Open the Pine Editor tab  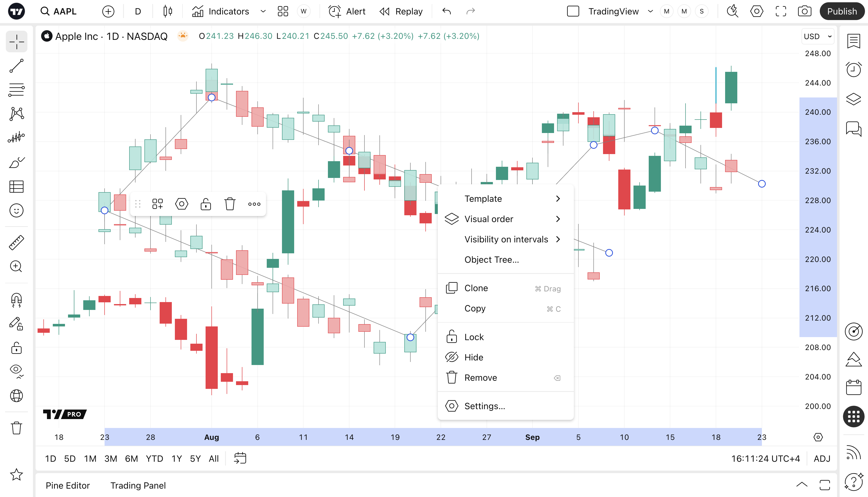pyautogui.click(x=68, y=485)
